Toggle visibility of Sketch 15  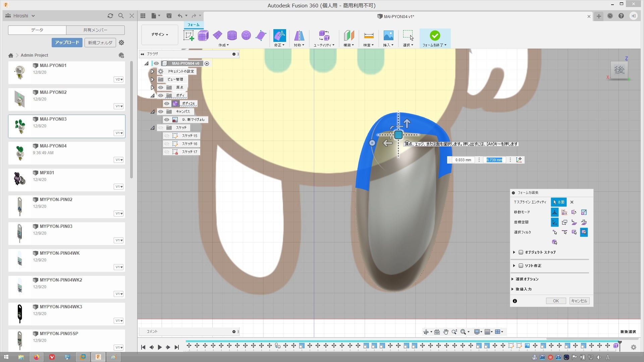click(x=167, y=136)
